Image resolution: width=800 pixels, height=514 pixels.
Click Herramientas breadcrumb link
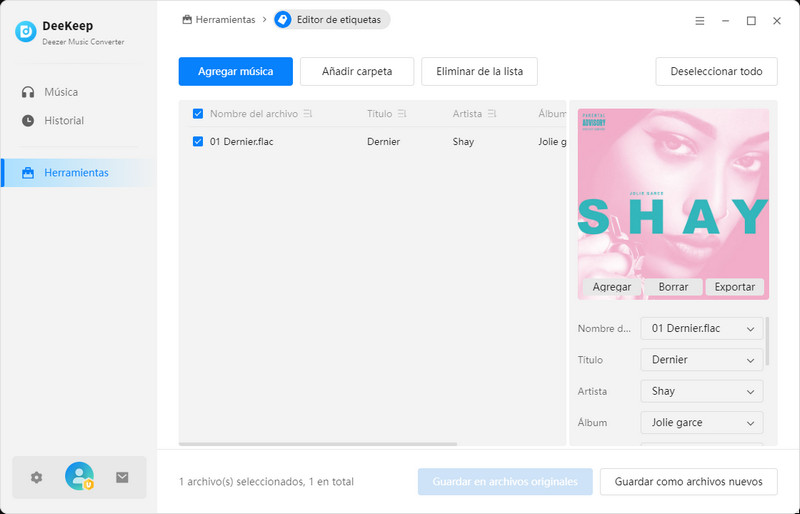[225, 19]
